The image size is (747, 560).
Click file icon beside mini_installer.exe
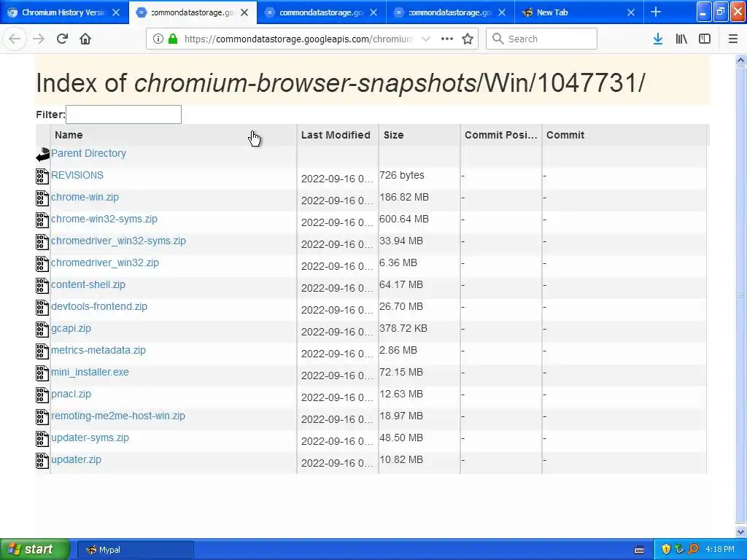click(42, 373)
